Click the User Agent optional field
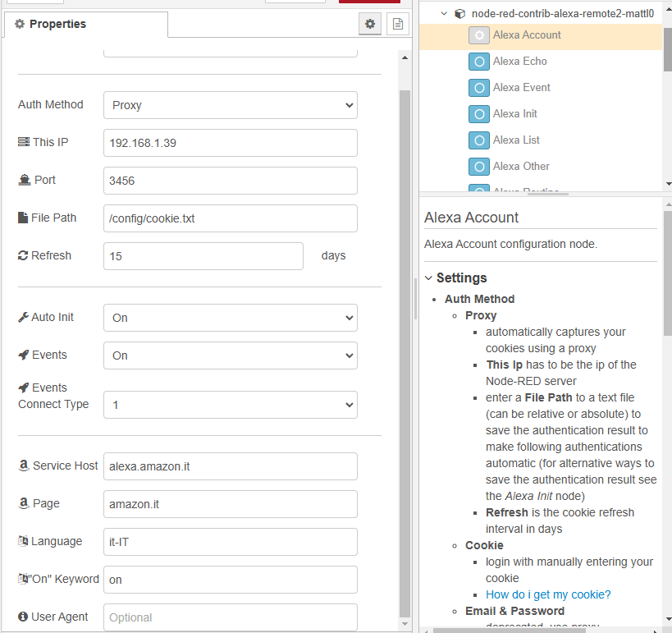The image size is (672, 633). 230,617
